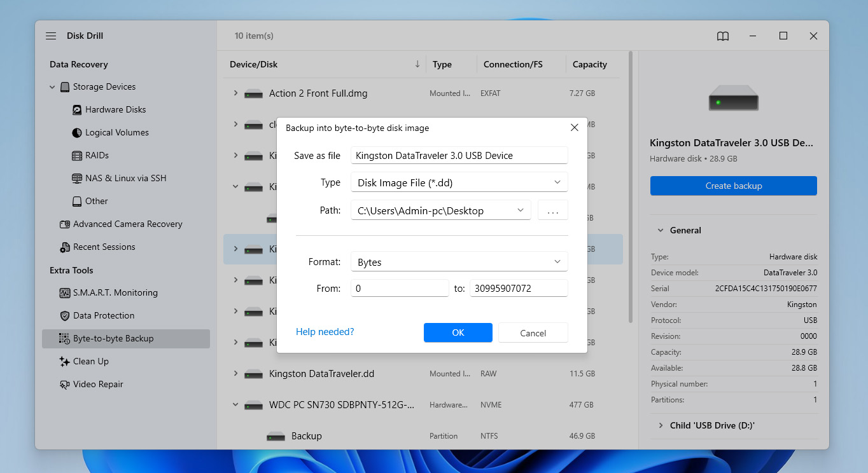The width and height of the screenshot is (868, 473).
Task: Select the Action 2 Front Full.dmg name
Action: point(318,93)
